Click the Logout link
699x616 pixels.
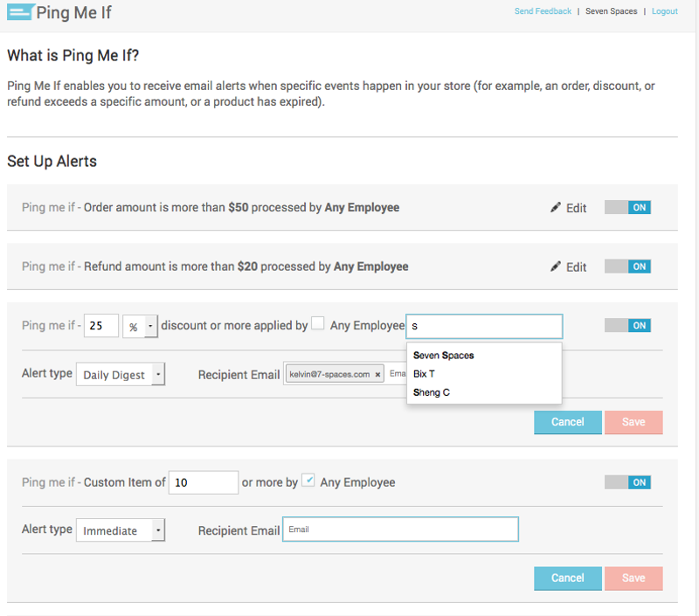(664, 11)
